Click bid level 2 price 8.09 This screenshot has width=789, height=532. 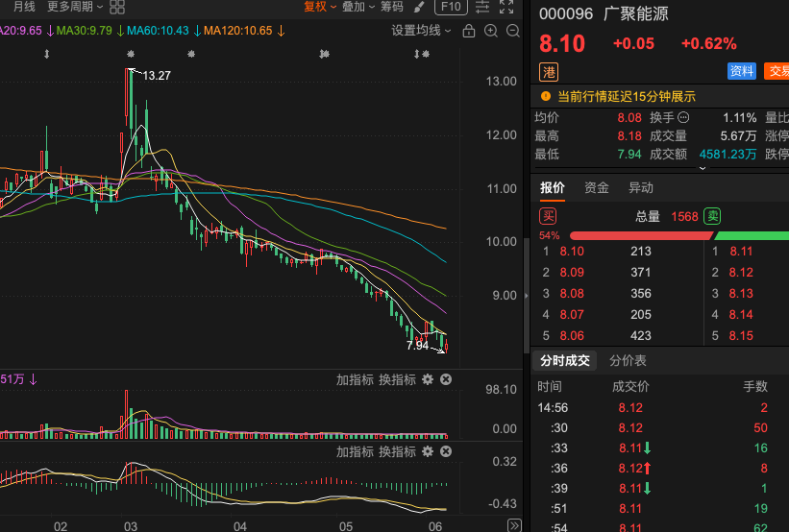pyautogui.click(x=572, y=272)
